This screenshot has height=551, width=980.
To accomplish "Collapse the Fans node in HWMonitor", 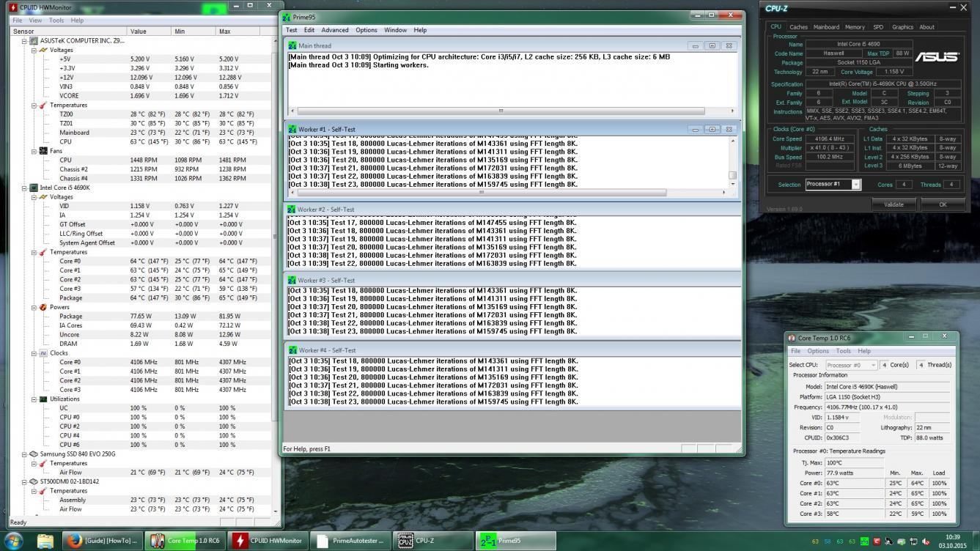I will click(34, 151).
